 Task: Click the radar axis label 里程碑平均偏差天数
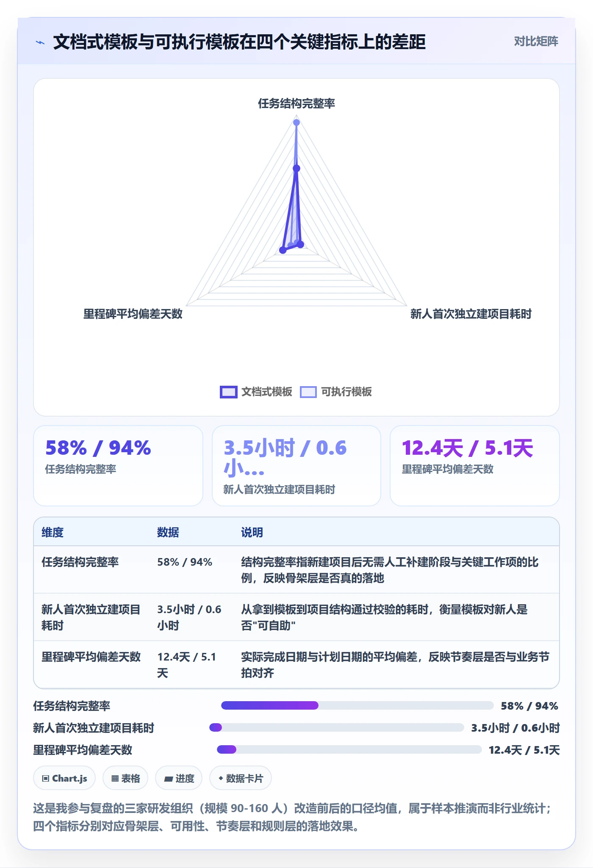point(133,314)
